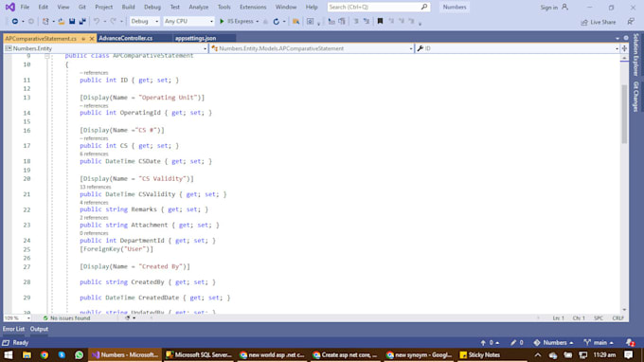Click the Undo icon in toolbar
This screenshot has height=362, width=644.
tap(97, 22)
